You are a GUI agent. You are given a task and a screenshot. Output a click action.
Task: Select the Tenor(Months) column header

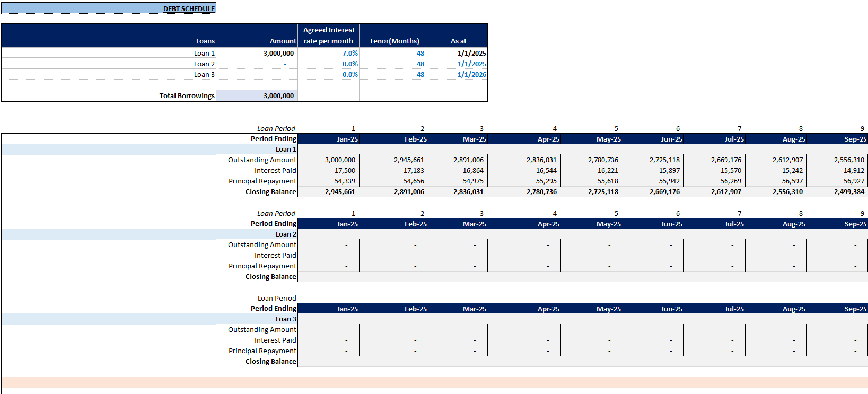pyautogui.click(x=394, y=41)
